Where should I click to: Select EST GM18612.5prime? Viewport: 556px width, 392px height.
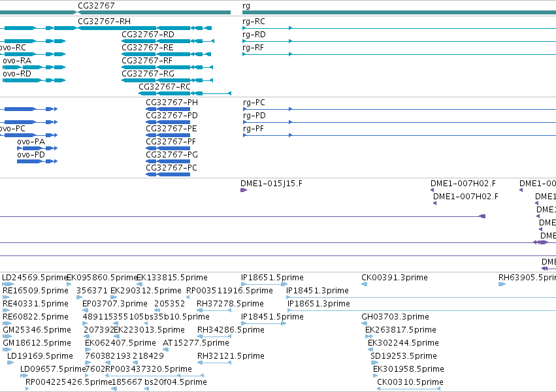(7, 350)
